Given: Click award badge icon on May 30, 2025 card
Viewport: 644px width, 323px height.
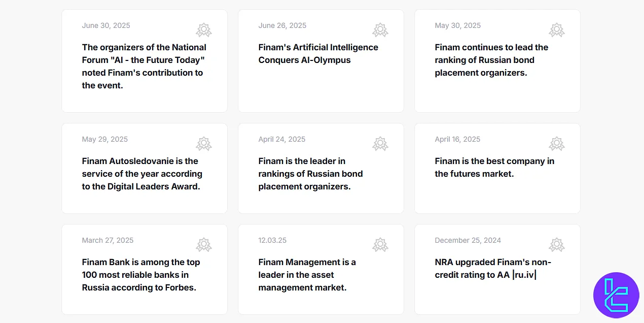Looking at the screenshot, I should 557,30.
